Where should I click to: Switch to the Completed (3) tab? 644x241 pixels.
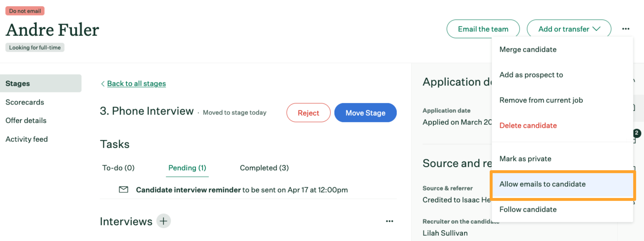[264, 168]
